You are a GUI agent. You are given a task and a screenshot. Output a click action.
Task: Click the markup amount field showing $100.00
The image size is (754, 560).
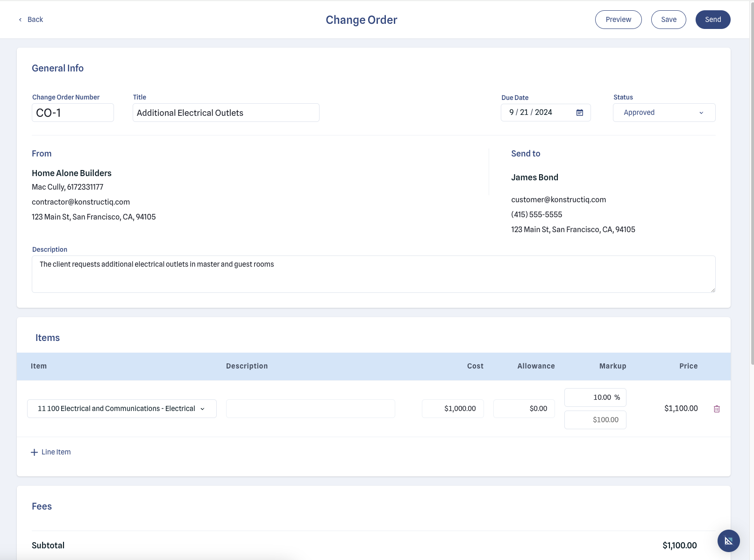595,419
